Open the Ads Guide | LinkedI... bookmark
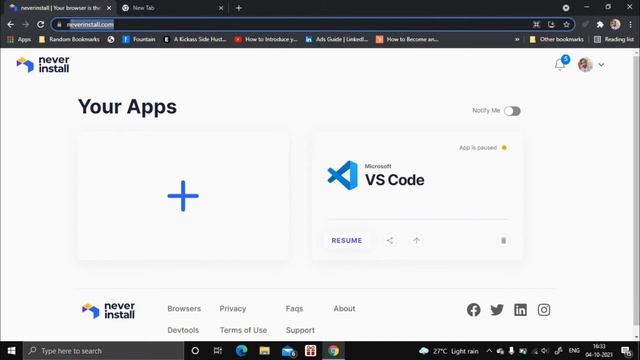 coord(337,40)
